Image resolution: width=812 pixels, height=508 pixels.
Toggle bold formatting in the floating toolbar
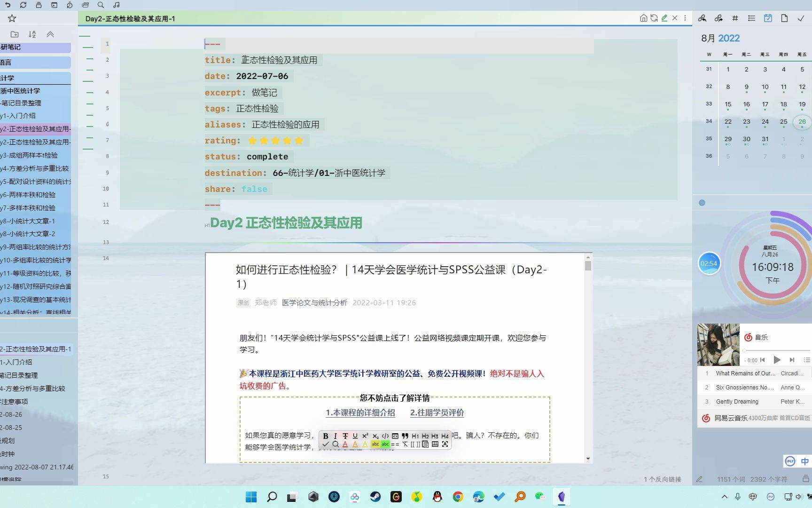[325, 436]
